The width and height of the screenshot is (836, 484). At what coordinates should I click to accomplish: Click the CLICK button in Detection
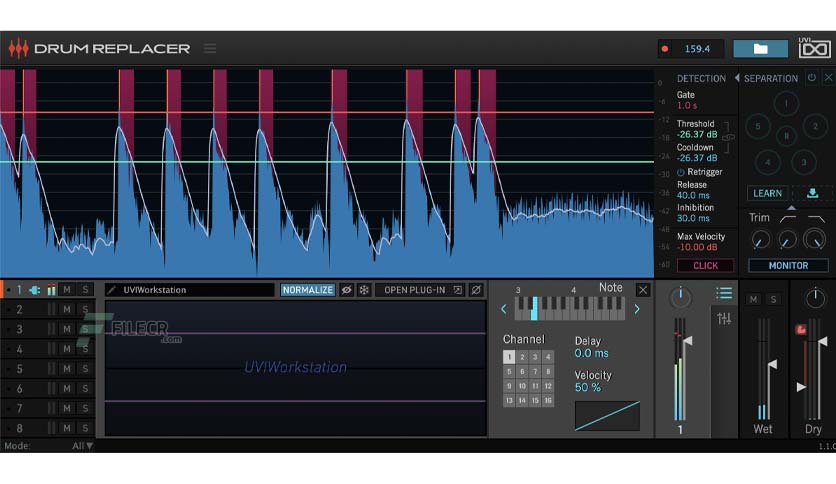pos(705,265)
